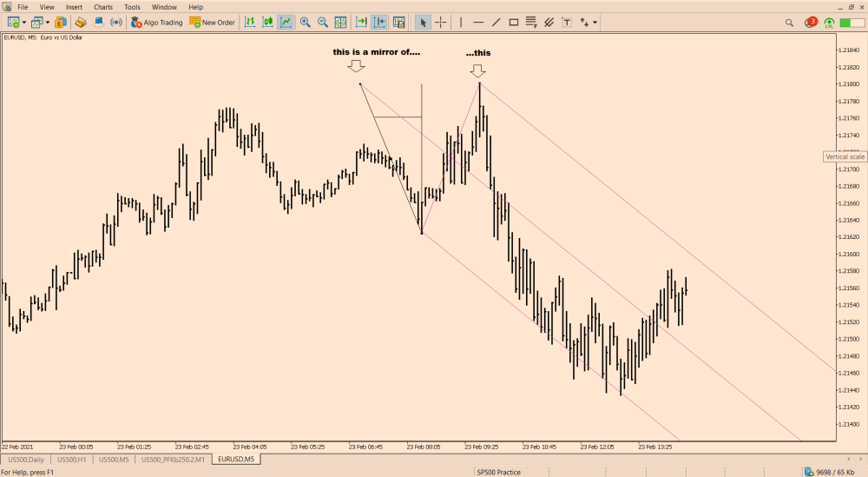Switch to the US500,Daily chart tab

point(26,460)
